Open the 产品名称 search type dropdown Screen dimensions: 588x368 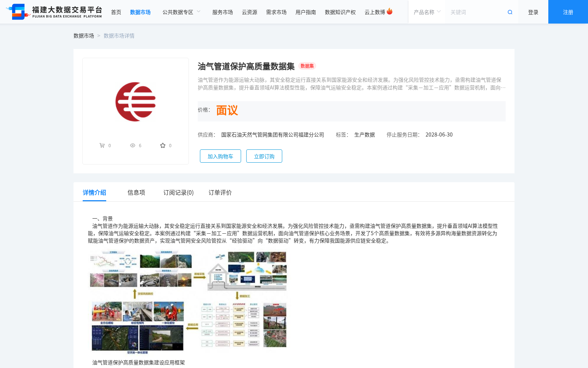click(427, 12)
